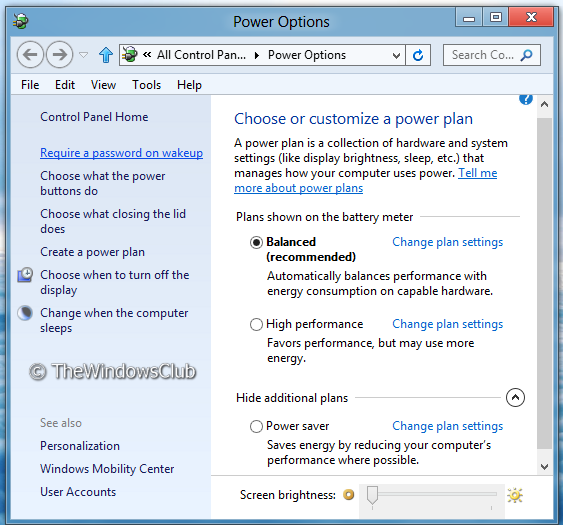Open the recent locations dropdown arrow
563x525 pixels.
[83, 55]
